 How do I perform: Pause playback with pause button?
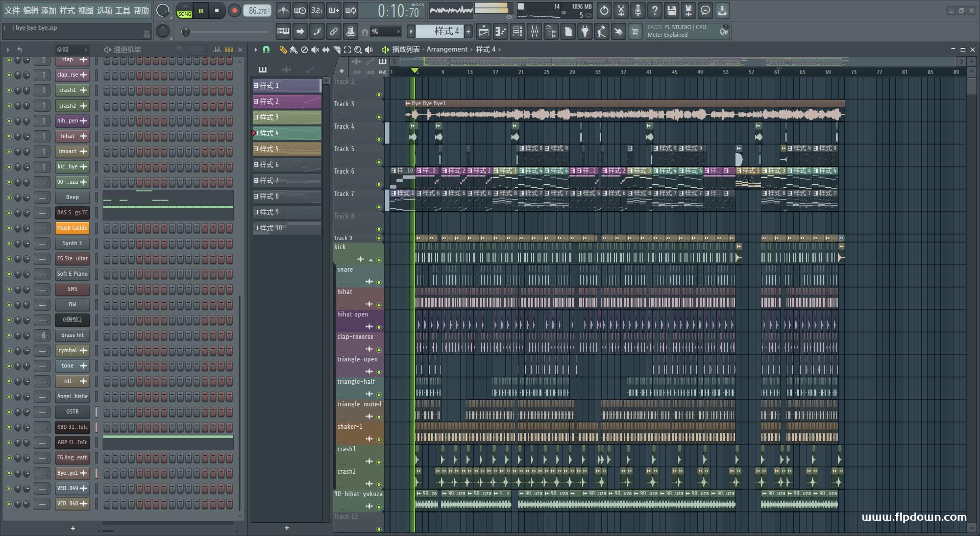point(201,11)
